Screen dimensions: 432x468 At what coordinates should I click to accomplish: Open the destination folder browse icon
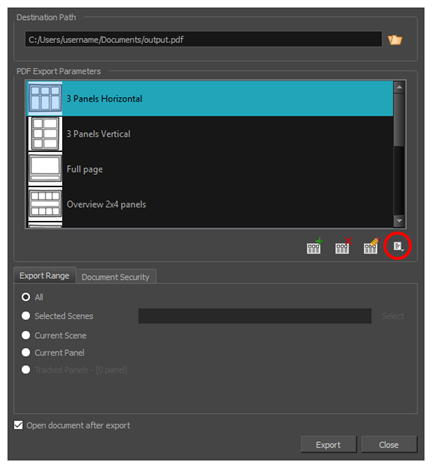pyautogui.click(x=395, y=40)
